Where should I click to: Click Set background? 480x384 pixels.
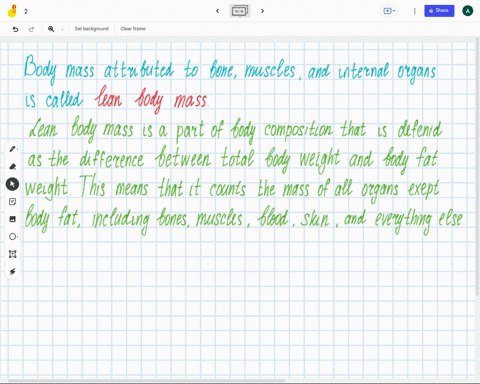[x=92, y=29]
